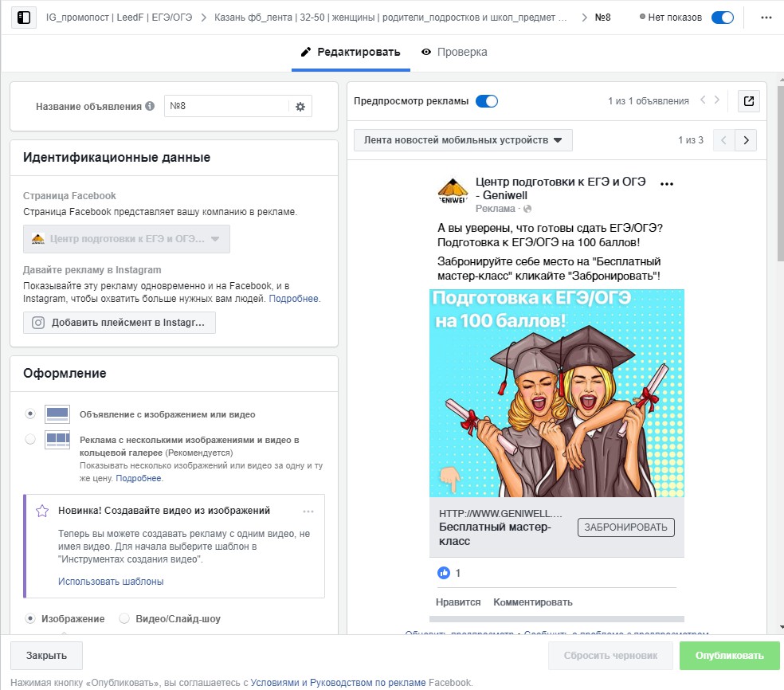
Task: Click the graduates ad image in the preview
Action: tap(556, 393)
